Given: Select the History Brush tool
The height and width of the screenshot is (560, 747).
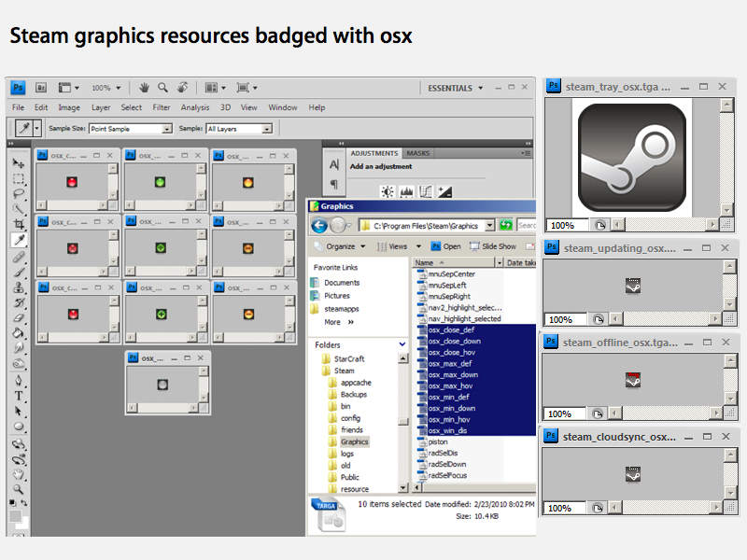Looking at the screenshot, I should tap(18, 302).
